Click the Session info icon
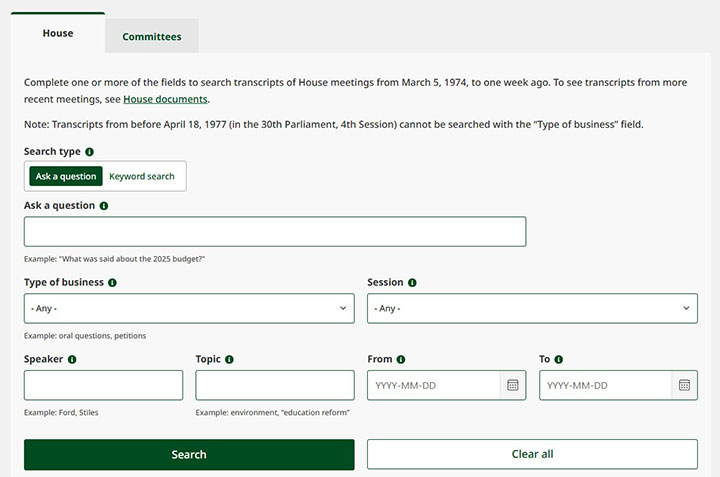 [412, 282]
